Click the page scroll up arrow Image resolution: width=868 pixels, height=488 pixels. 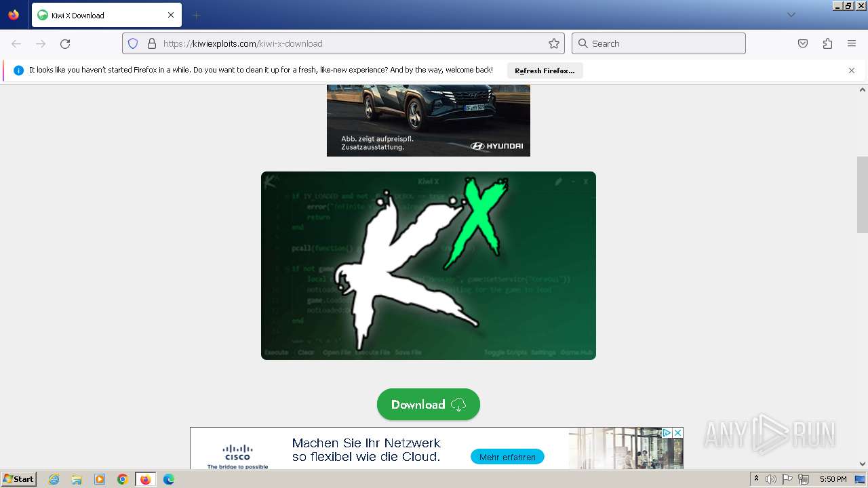(863, 89)
